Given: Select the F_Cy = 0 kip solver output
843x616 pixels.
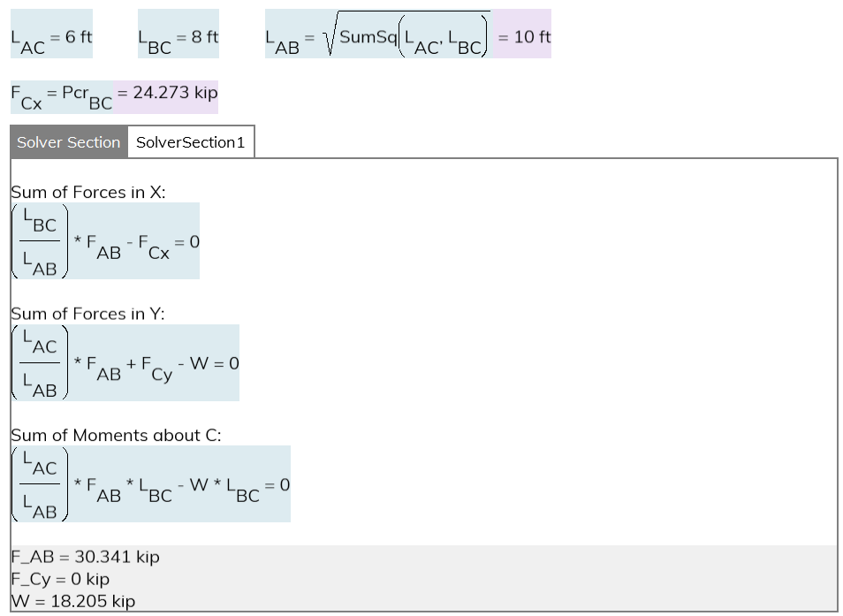Looking at the screenshot, I should coord(60,580).
